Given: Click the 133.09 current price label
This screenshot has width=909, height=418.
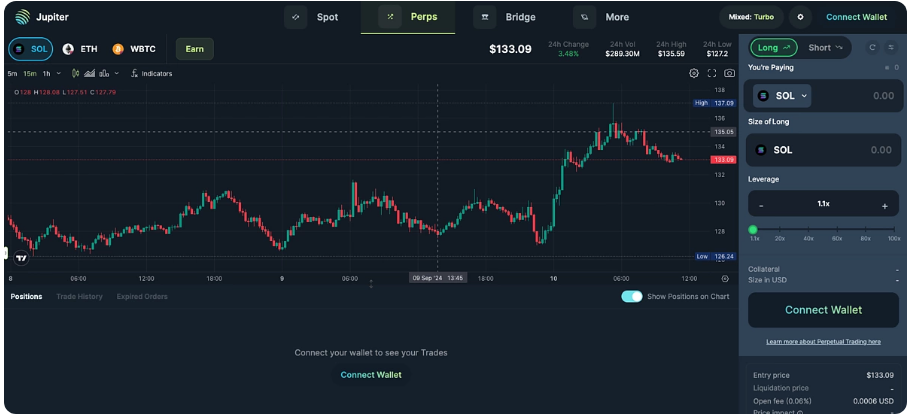Looking at the screenshot, I should [x=723, y=160].
